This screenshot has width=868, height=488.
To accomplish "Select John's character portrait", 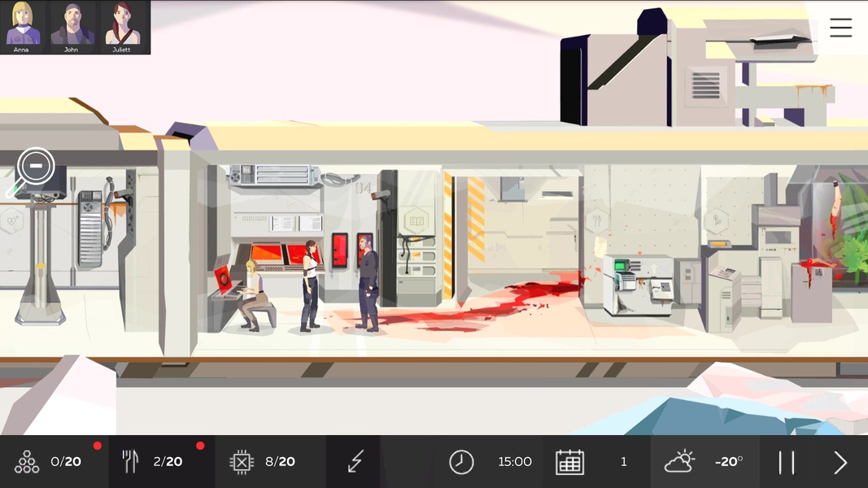I will [x=72, y=27].
